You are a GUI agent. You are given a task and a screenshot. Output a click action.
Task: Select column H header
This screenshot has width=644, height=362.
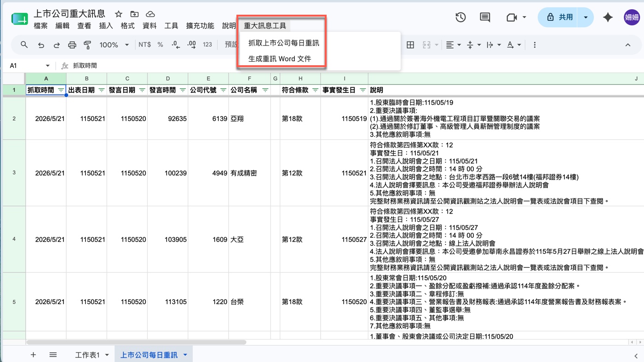[300, 79]
